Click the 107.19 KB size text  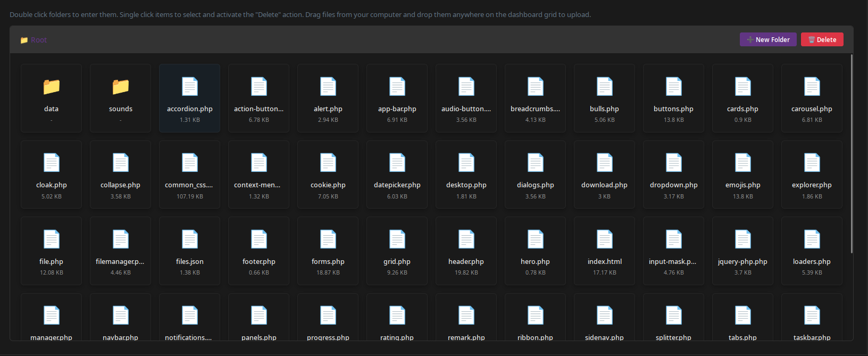[x=190, y=196]
